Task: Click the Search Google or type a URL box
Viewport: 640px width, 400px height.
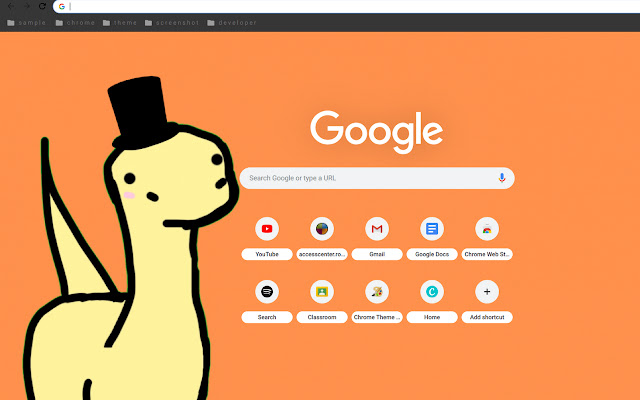Action: (377, 178)
